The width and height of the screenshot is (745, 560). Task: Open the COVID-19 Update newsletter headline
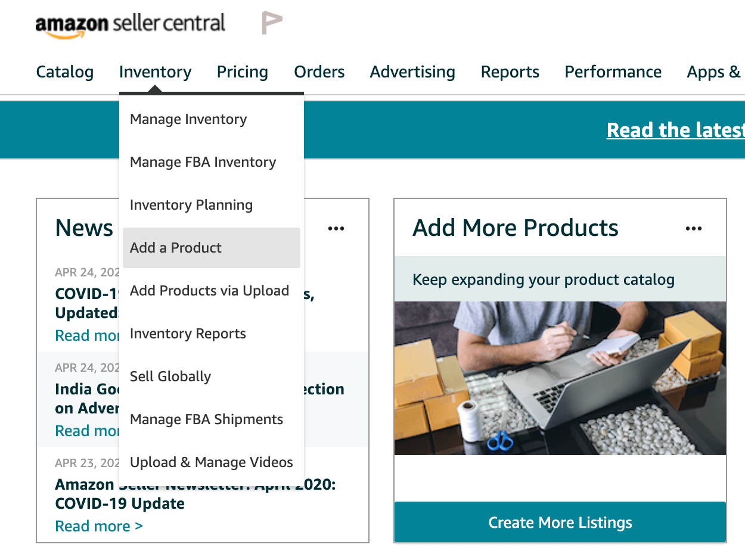click(x=195, y=494)
